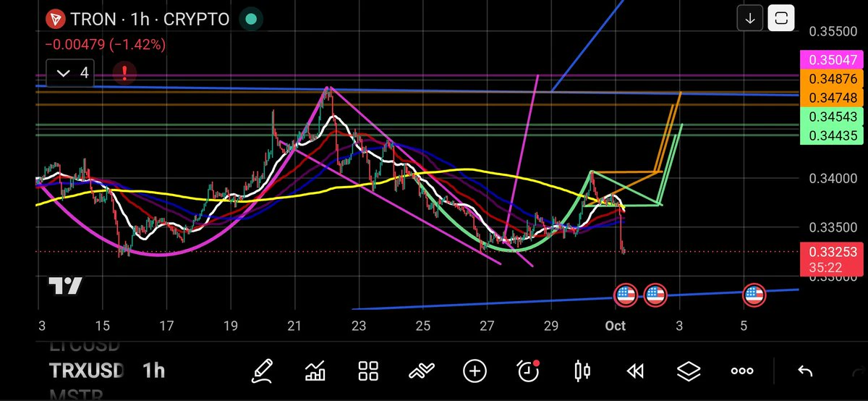Viewport: 868px width, 401px height.
Task: Toggle the fullscreen square button
Action: click(x=781, y=19)
